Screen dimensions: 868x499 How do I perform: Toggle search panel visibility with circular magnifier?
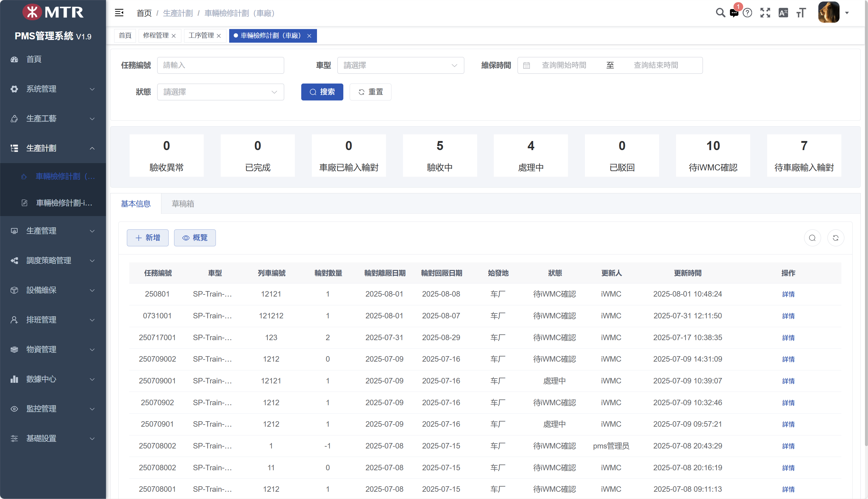tap(812, 238)
